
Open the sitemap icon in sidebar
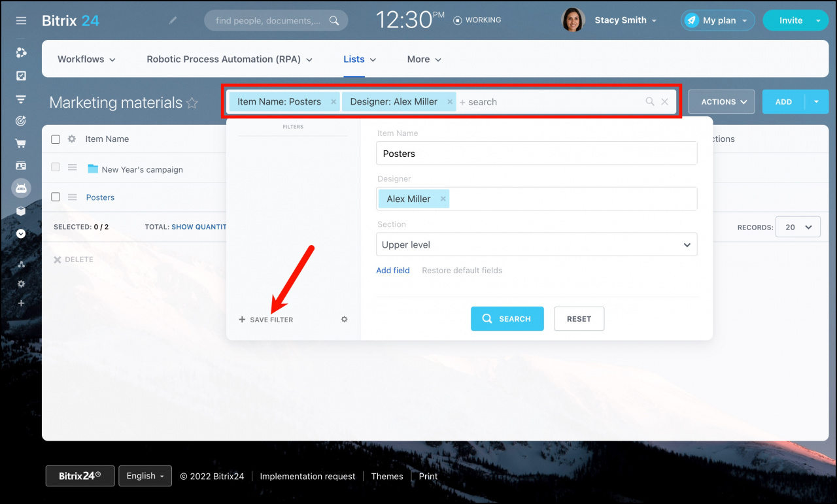point(21,264)
